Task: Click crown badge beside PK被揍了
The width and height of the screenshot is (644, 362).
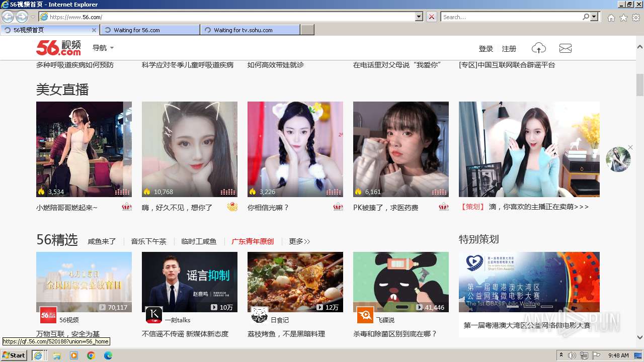Action: (443, 207)
